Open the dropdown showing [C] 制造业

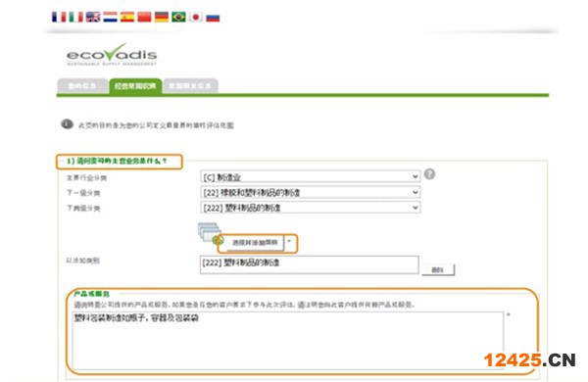pyautogui.click(x=310, y=176)
